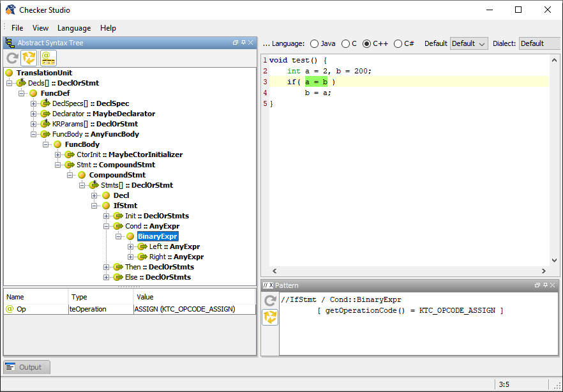Click the Pattern panel refresh icon

click(270, 301)
